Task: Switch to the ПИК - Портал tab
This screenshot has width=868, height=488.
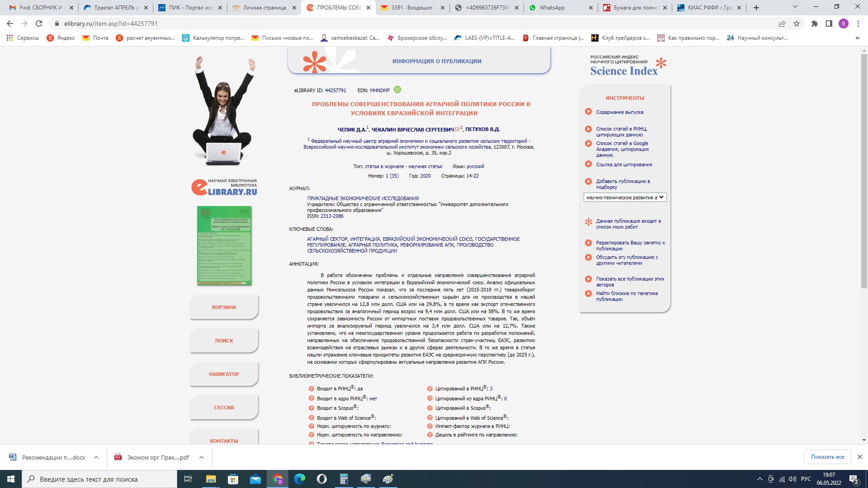Action: (190, 8)
